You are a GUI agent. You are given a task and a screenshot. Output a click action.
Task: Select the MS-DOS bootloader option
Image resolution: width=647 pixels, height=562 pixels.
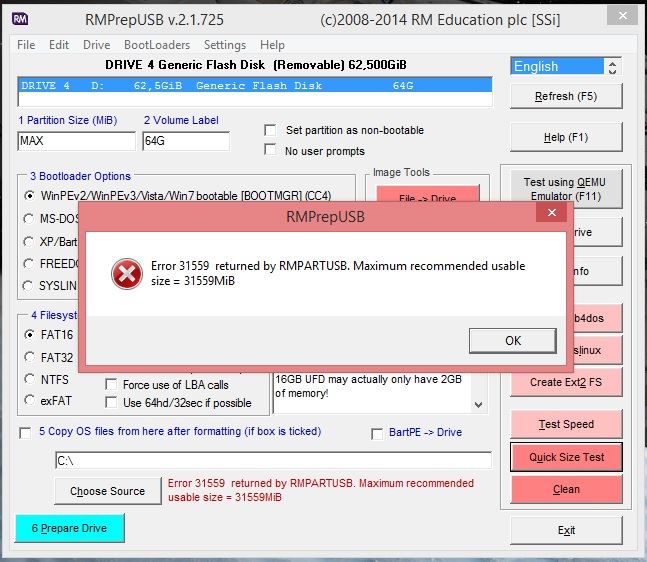pos(28,218)
